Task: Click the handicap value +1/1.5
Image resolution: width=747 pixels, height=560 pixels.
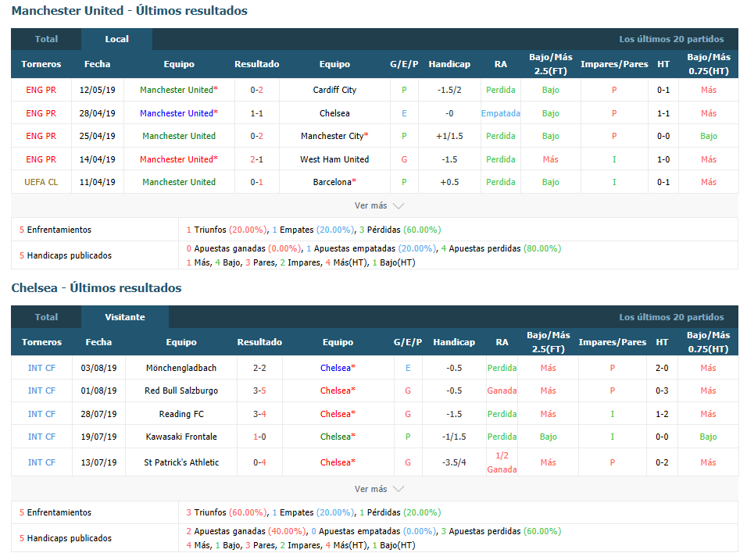Action: 449,136
